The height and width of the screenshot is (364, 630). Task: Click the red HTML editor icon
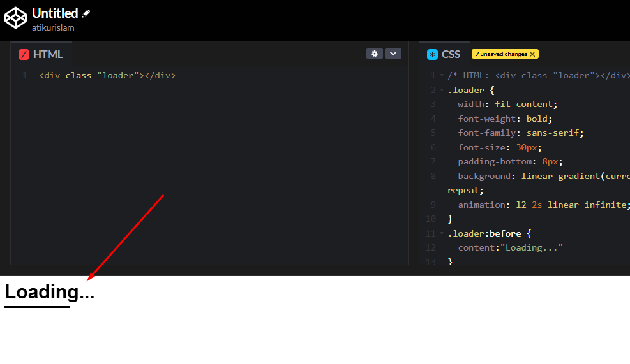(x=24, y=54)
